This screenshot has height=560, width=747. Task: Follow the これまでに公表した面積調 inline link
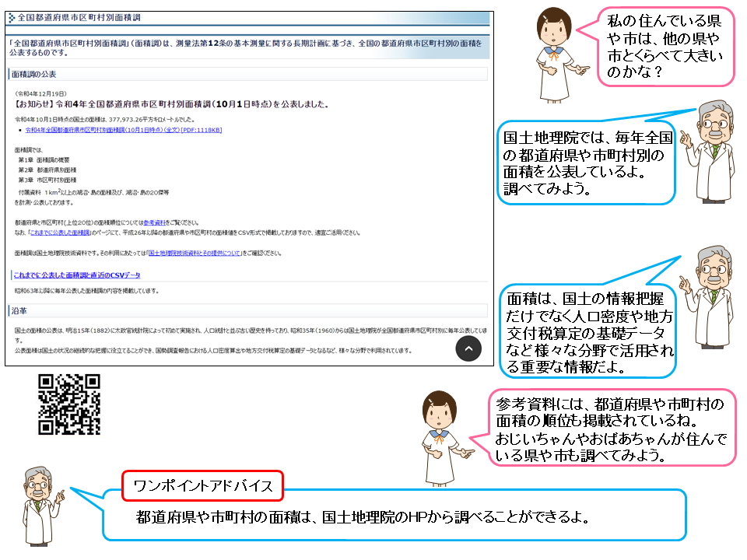pyautogui.click(x=60, y=233)
